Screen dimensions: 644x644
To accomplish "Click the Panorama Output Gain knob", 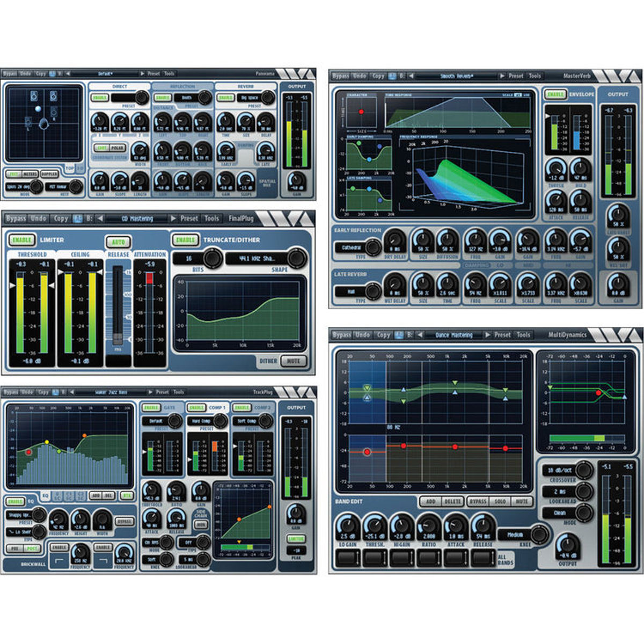I will click(x=296, y=181).
